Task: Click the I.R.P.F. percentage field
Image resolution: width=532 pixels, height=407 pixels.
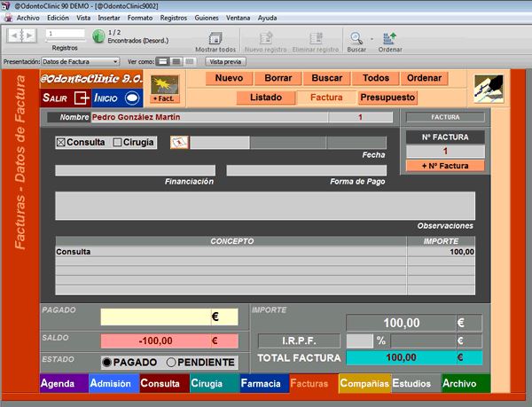Action: coord(359,340)
